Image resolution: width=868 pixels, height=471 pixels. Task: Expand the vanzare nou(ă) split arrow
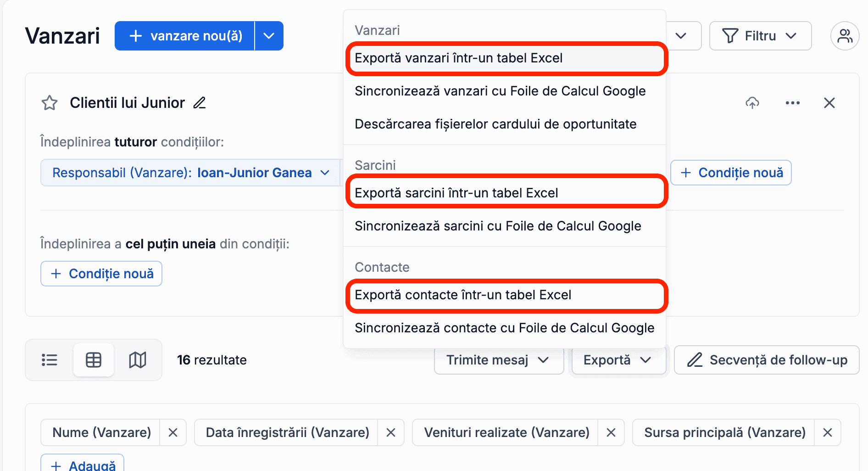(x=269, y=36)
